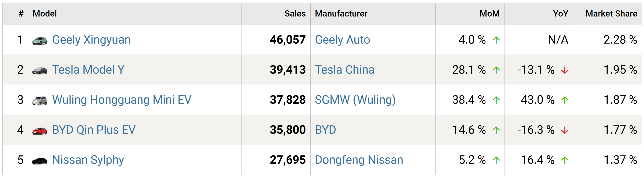Click the red BYD Qin Plus car icon
The width and height of the screenshot is (644, 177).
pos(40,130)
